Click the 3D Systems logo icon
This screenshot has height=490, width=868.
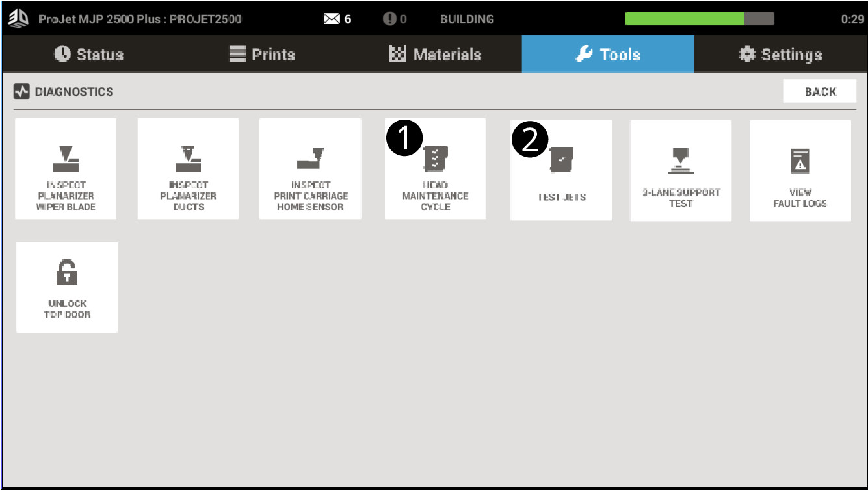(x=18, y=18)
